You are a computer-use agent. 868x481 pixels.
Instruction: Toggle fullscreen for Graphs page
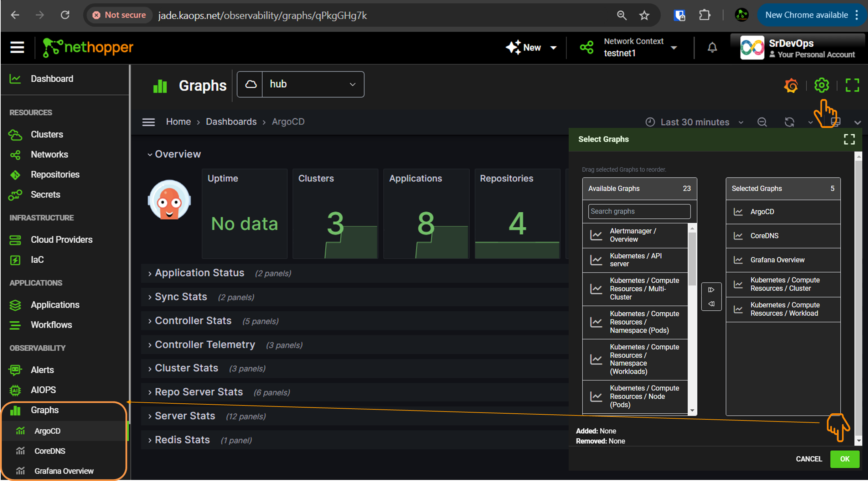[852, 86]
